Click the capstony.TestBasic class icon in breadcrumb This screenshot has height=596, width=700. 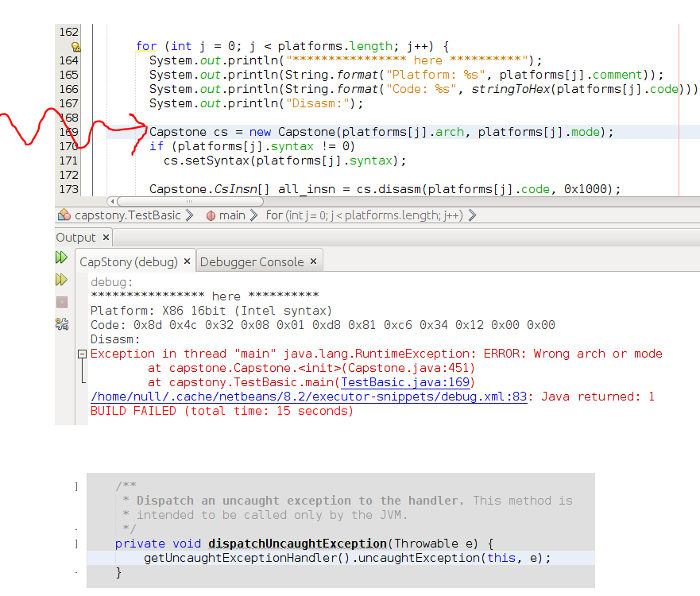coord(64,215)
